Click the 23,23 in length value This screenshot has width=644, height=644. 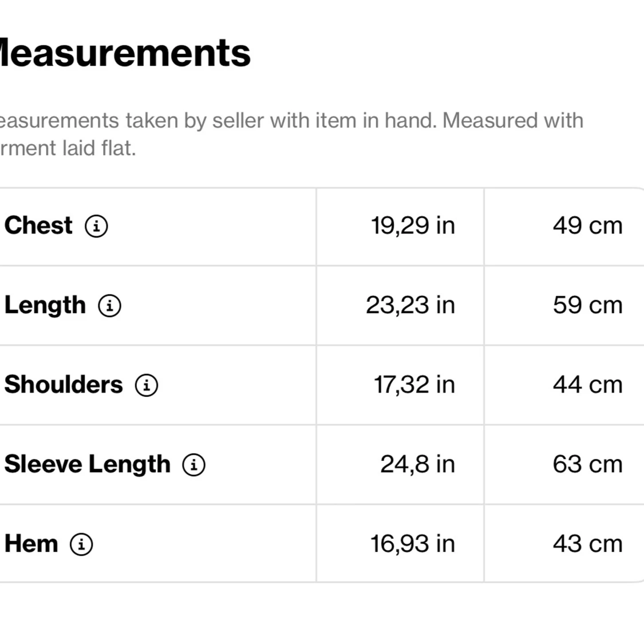coord(410,305)
